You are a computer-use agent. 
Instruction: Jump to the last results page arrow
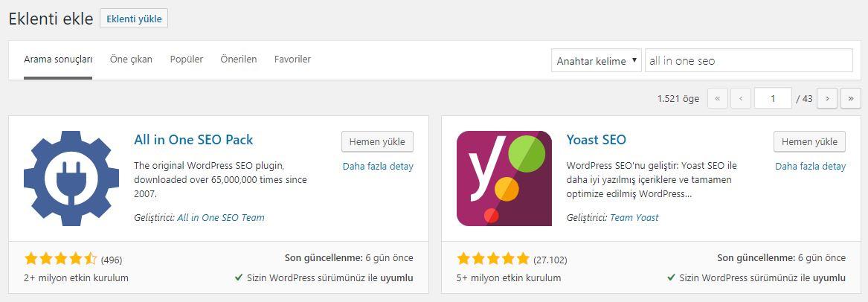(x=851, y=98)
